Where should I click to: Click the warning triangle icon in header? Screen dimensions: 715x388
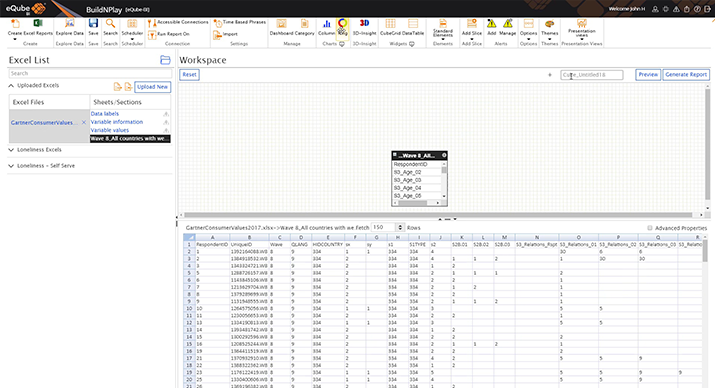pos(676,9)
